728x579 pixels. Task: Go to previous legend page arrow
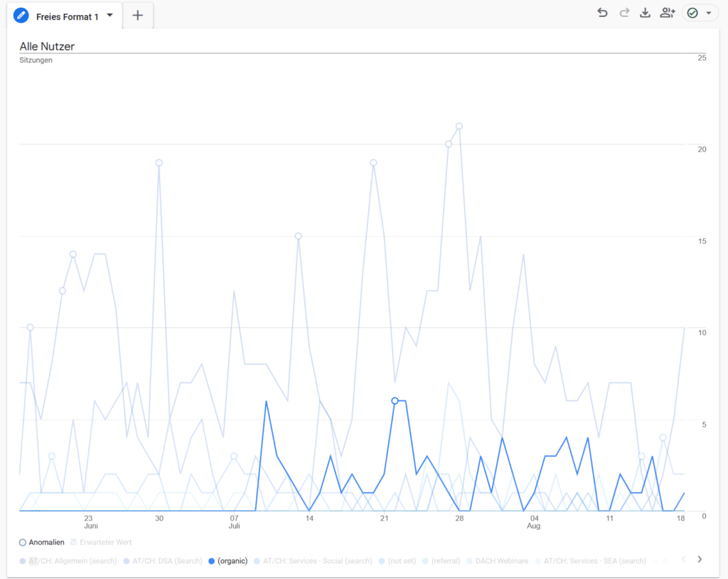click(684, 559)
